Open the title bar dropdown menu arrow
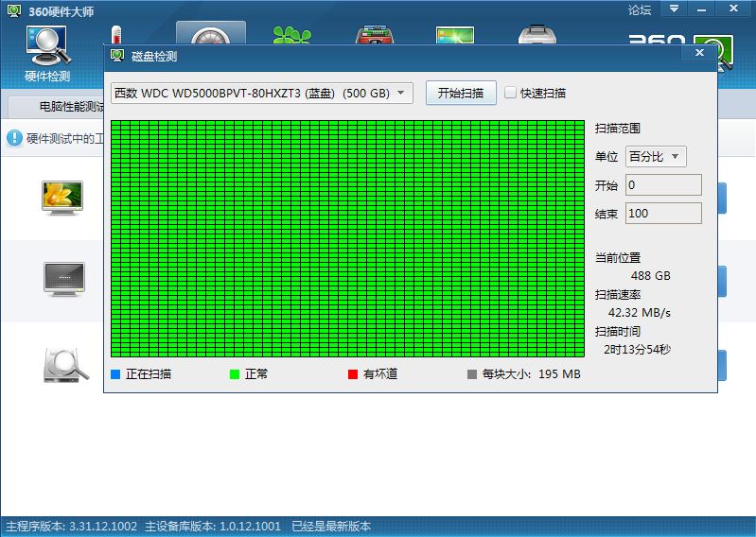 coord(675,9)
